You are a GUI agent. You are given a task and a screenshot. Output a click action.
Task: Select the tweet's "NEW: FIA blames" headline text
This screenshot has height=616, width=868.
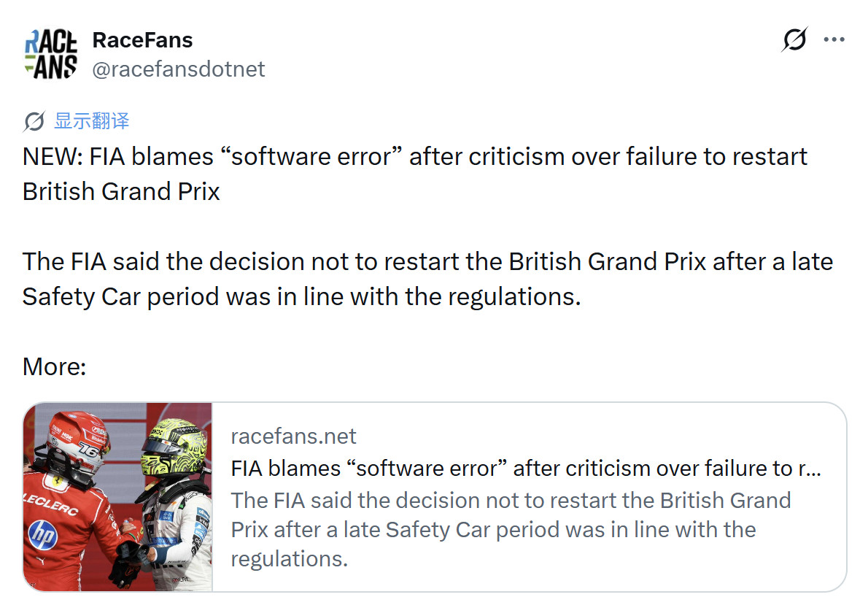414,174
